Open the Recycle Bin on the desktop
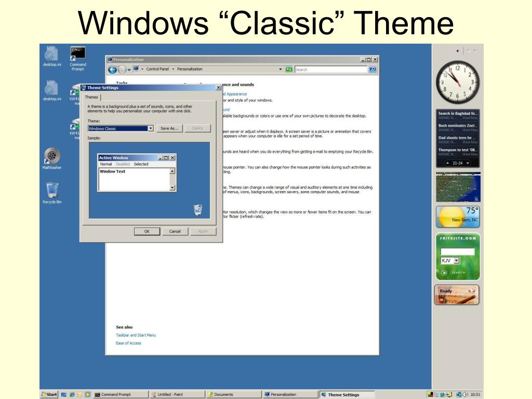This screenshot has width=532, height=399. pos(52,193)
